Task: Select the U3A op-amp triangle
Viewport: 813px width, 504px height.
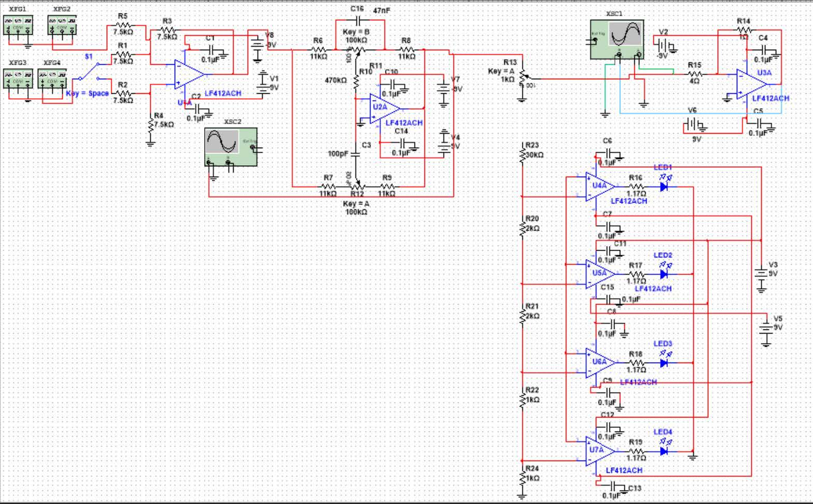Action: (752, 84)
